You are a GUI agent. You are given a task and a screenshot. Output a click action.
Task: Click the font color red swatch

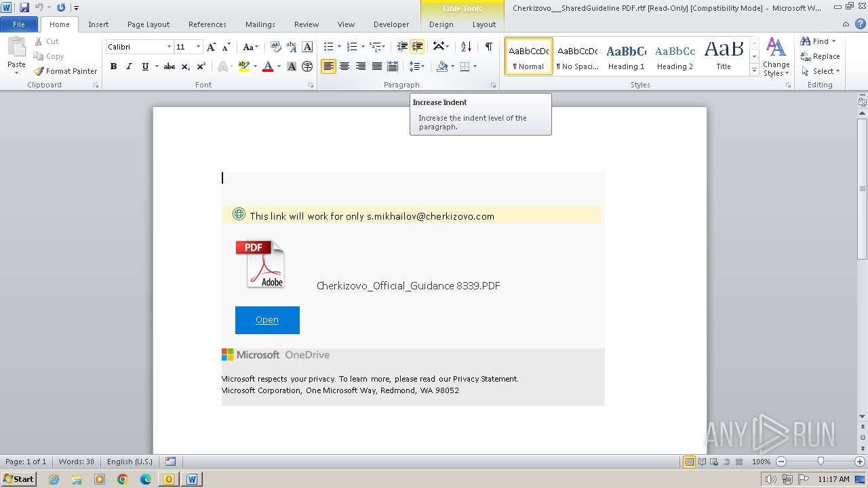click(268, 66)
